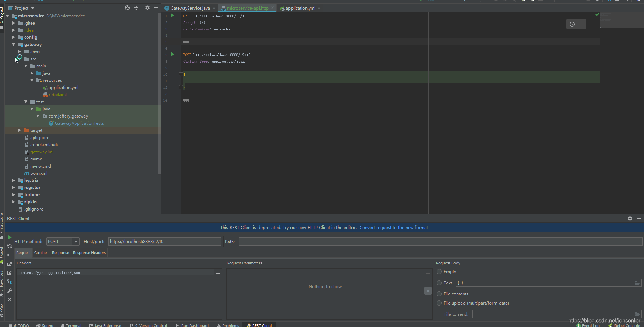Open the authorization keys icon in REST Client
Viewport: 644px width, 327px height.
(10, 282)
